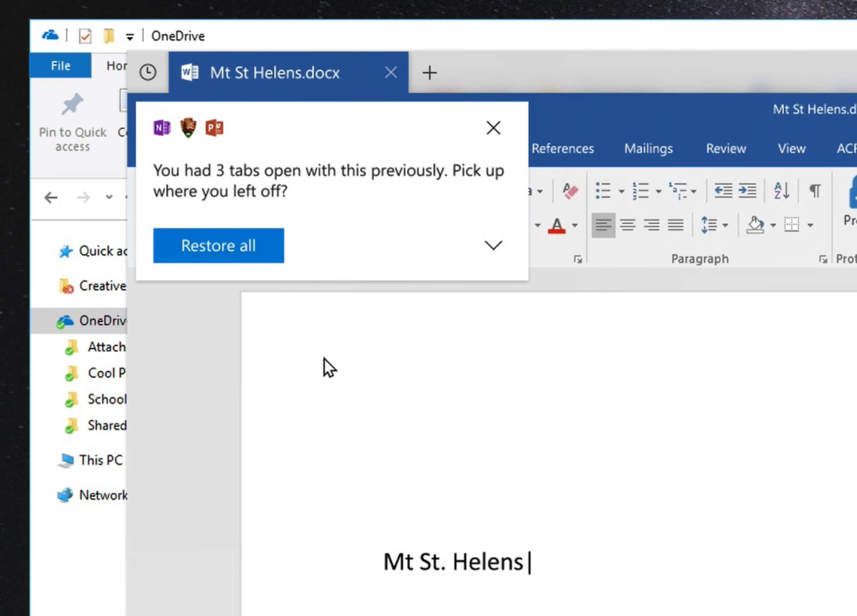Select Network in the navigation pane
The width and height of the screenshot is (857, 616).
(x=92, y=495)
